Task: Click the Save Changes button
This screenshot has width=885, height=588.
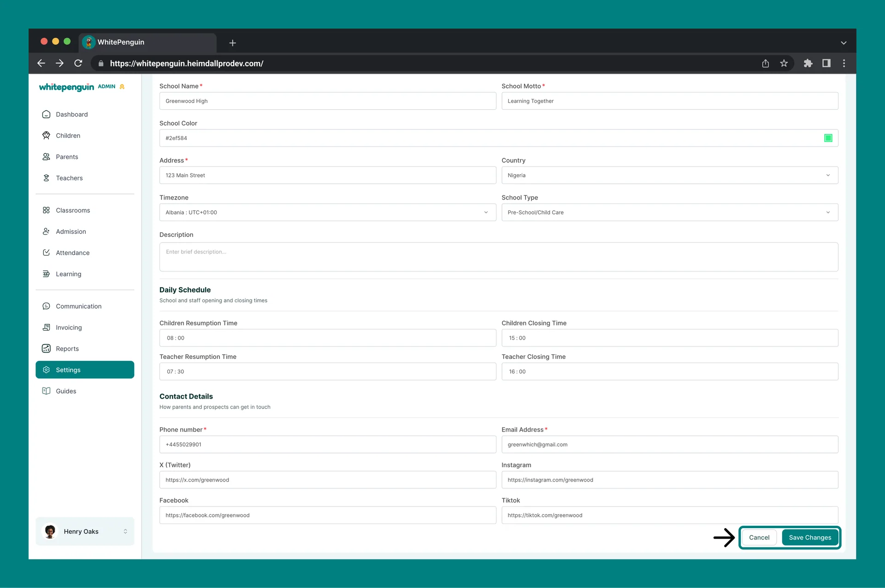Action: click(x=810, y=537)
